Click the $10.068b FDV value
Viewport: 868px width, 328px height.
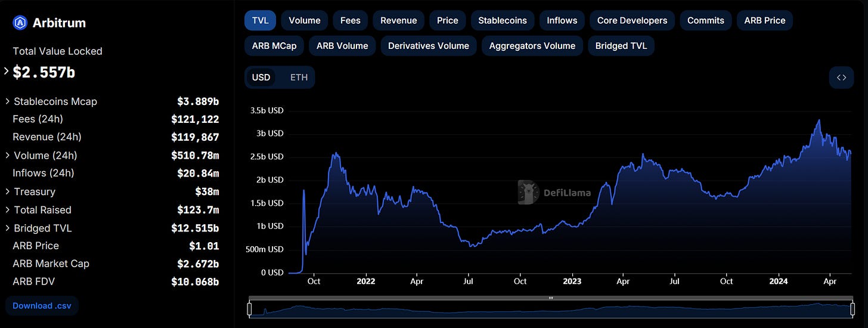(x=195, y=281)
